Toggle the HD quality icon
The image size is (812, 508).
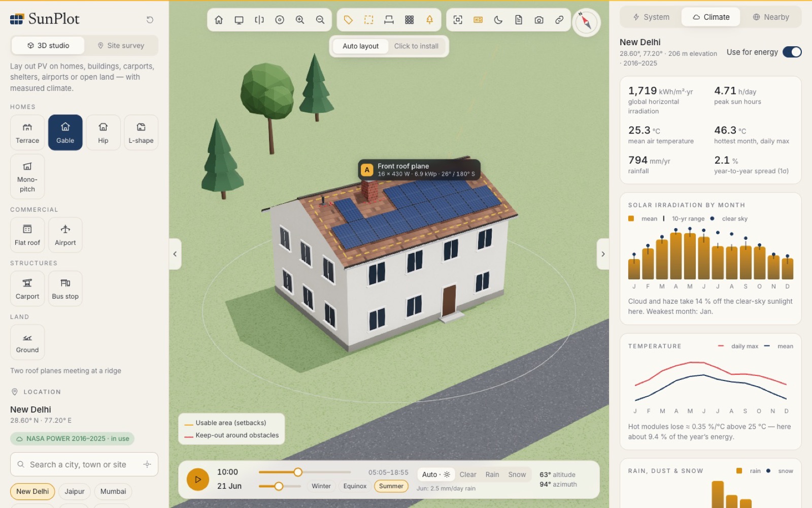[478, 20]
